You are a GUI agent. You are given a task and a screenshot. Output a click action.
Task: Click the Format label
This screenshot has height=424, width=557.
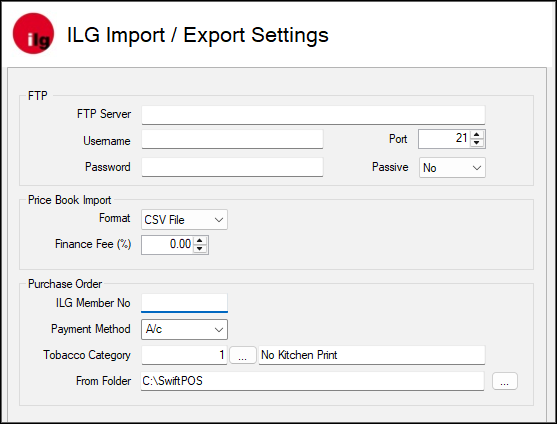114,218
